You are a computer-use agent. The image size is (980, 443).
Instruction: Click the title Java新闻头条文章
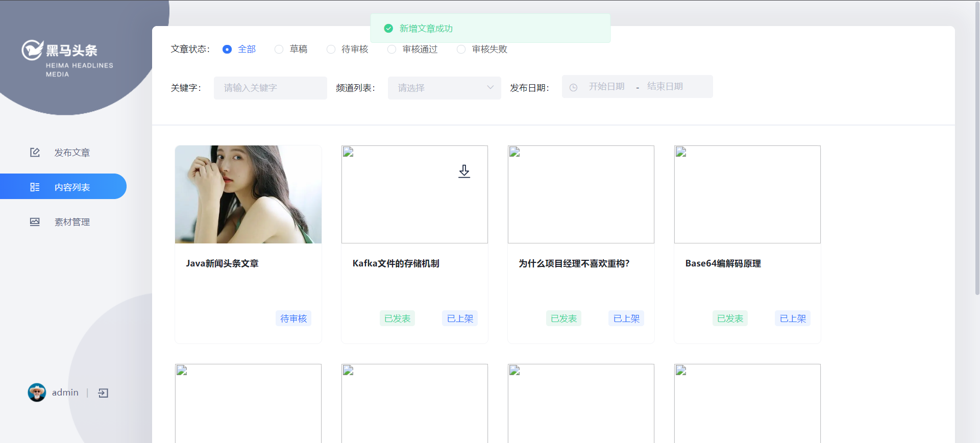(x=222, y=263)
